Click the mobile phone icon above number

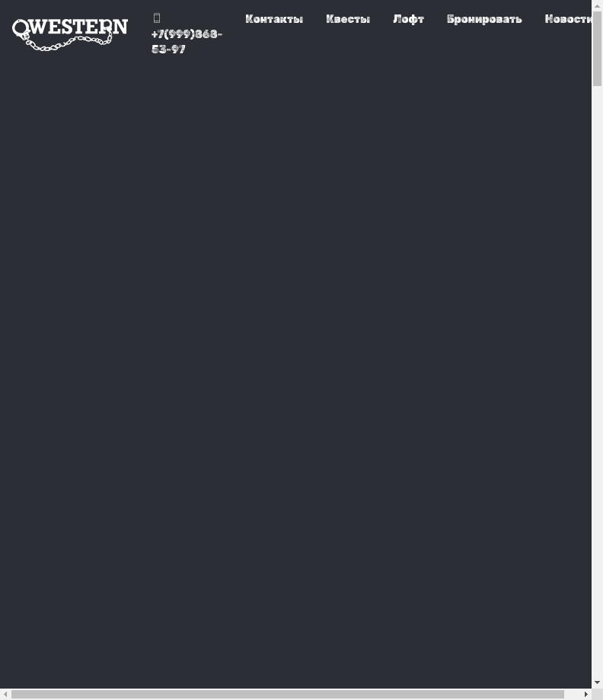point(157,18)
